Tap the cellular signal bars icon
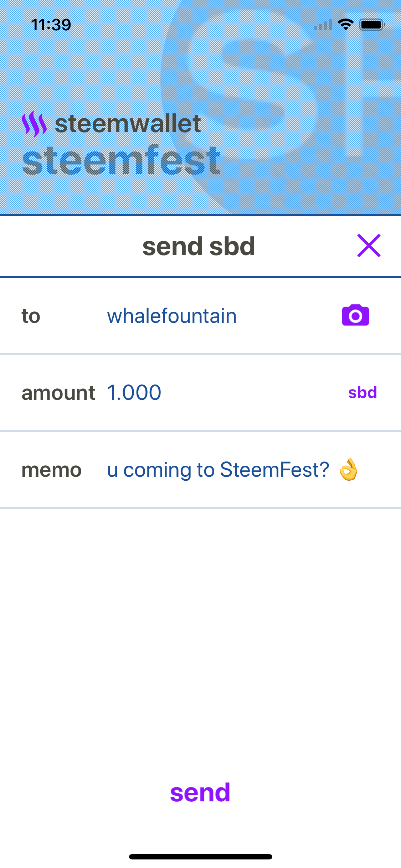 (323, 25)
